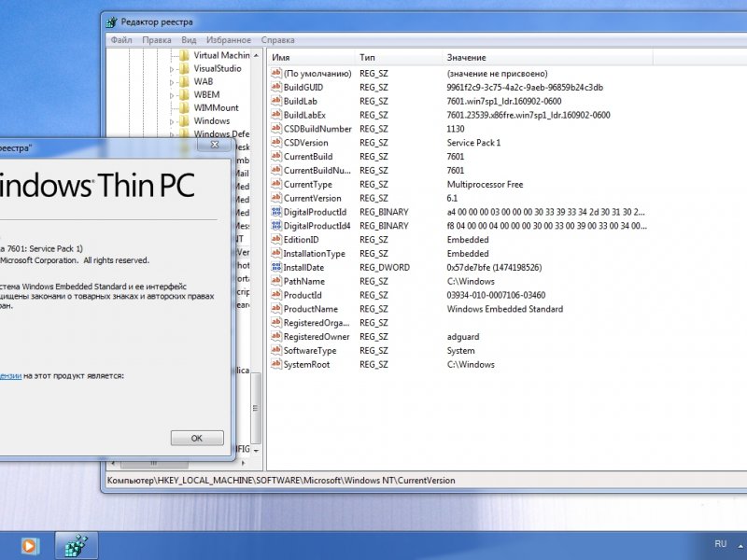Click the CSDBuildNumber value icon
Image resolution: width=747 pixels, height=560 pixels.
(276, 128)
